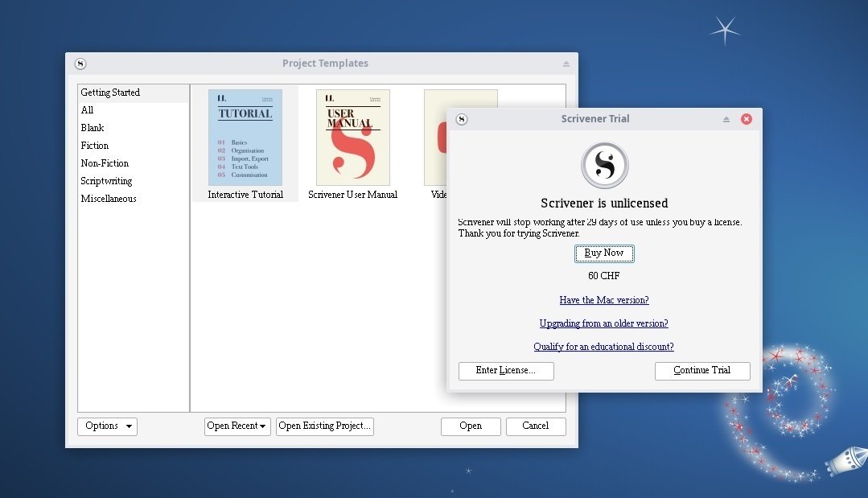The height and width of the screenshot is (498, 868).
Task: Click Continue Trial button
Action: point(702,371)
